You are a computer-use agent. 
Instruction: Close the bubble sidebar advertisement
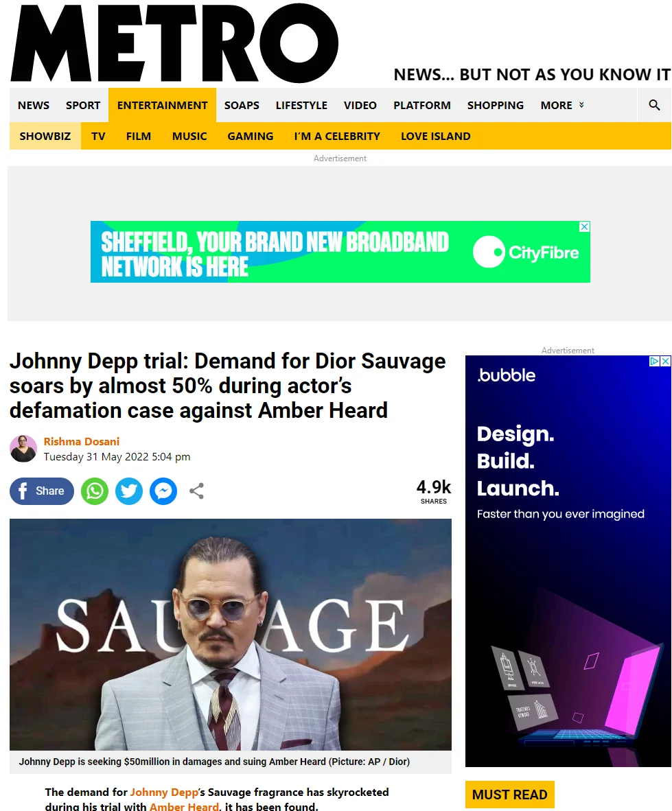tap(666, 361)
